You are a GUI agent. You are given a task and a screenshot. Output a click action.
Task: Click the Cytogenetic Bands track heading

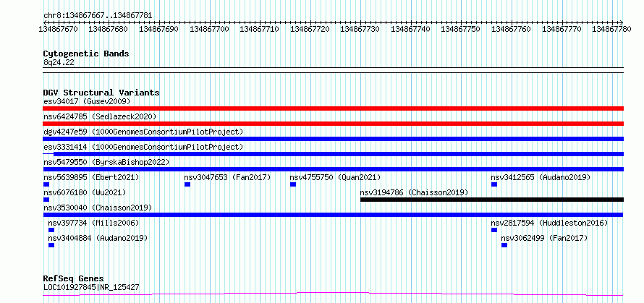[86, 54]
